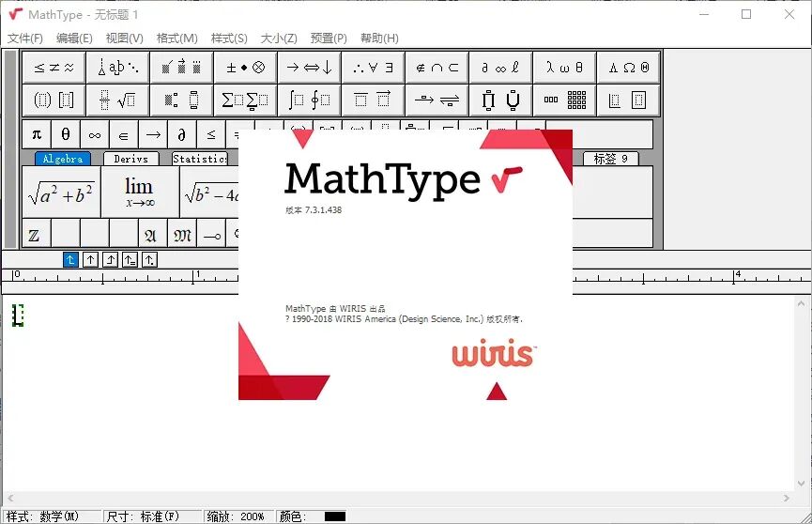Image resolution: width=812 pixels, height=524 pixels.
Task: Open the arrow symbols palette
Action: (x=309, y=68)
